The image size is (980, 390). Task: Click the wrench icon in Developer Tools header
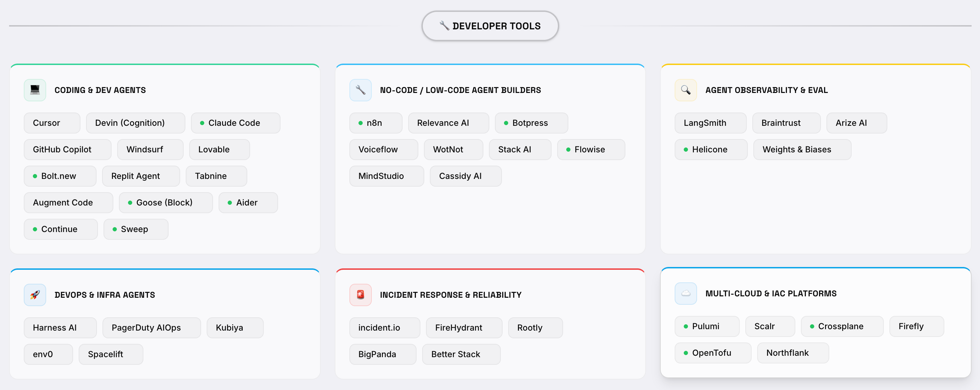(444, 26)
